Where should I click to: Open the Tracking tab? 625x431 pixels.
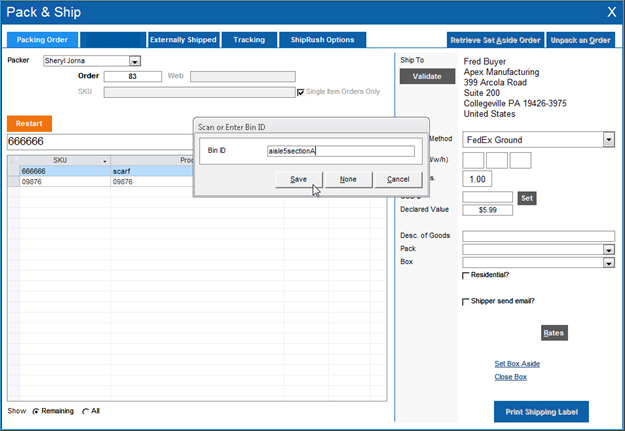249,40
